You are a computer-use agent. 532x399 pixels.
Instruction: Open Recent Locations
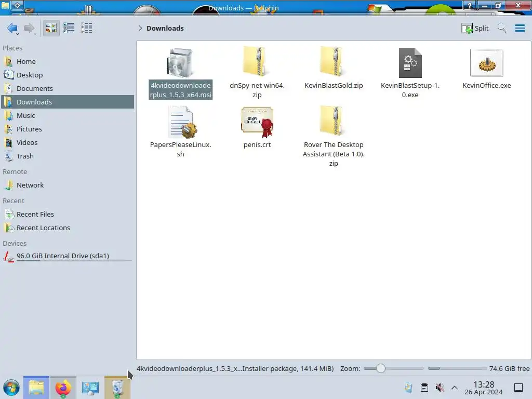coord(68,228)
